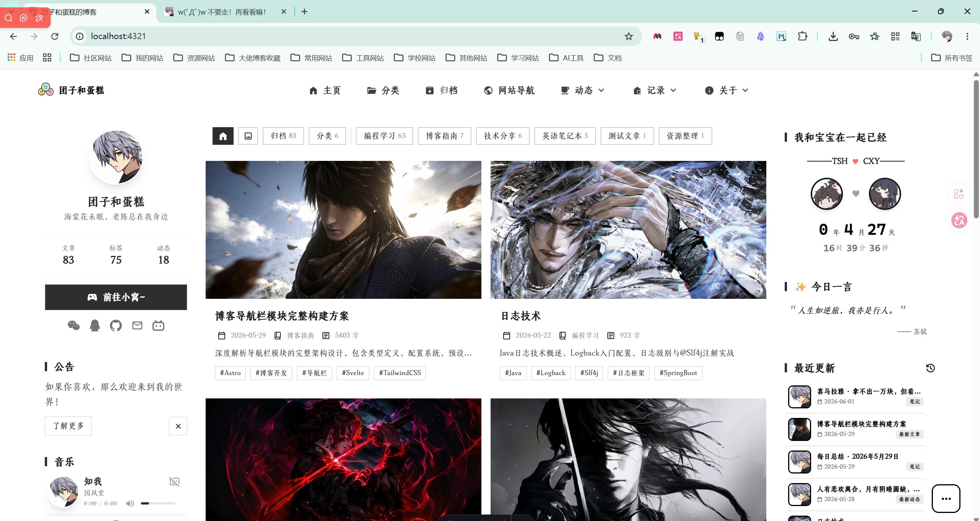Open the pink translate floating button

(x=959, y=220)
